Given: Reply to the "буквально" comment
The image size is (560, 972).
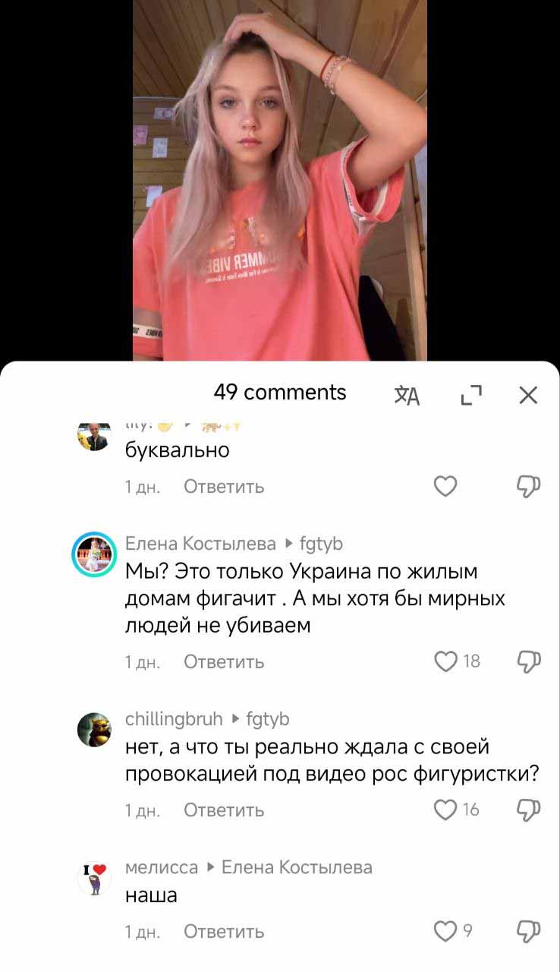Looking at the screenshot, I should click(x=224, y=487).
